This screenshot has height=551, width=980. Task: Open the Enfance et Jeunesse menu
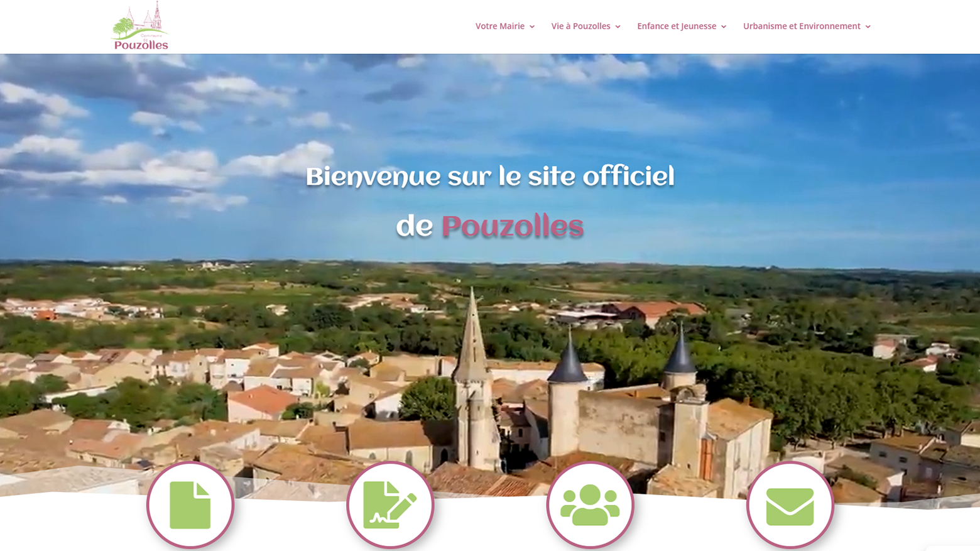click(677, 26)
